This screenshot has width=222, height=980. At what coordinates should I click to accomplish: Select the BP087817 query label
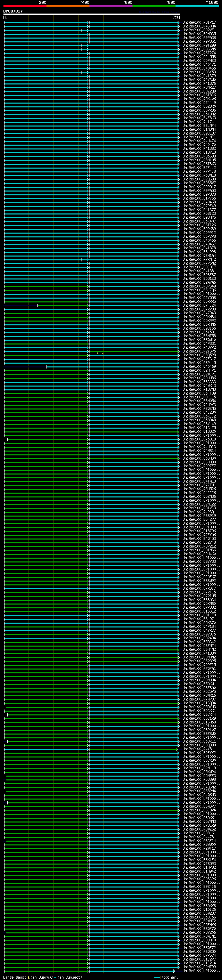pos(13,11)
